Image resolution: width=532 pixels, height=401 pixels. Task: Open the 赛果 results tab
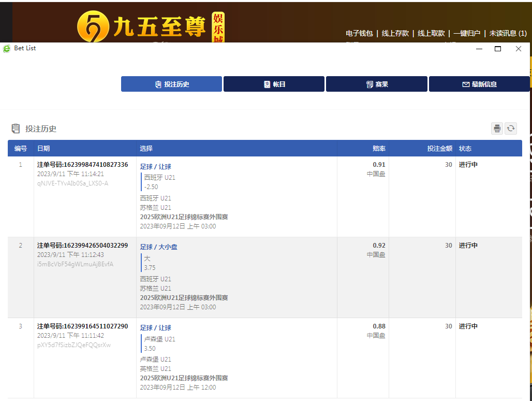pyautogui.click(x=376, y=84)
